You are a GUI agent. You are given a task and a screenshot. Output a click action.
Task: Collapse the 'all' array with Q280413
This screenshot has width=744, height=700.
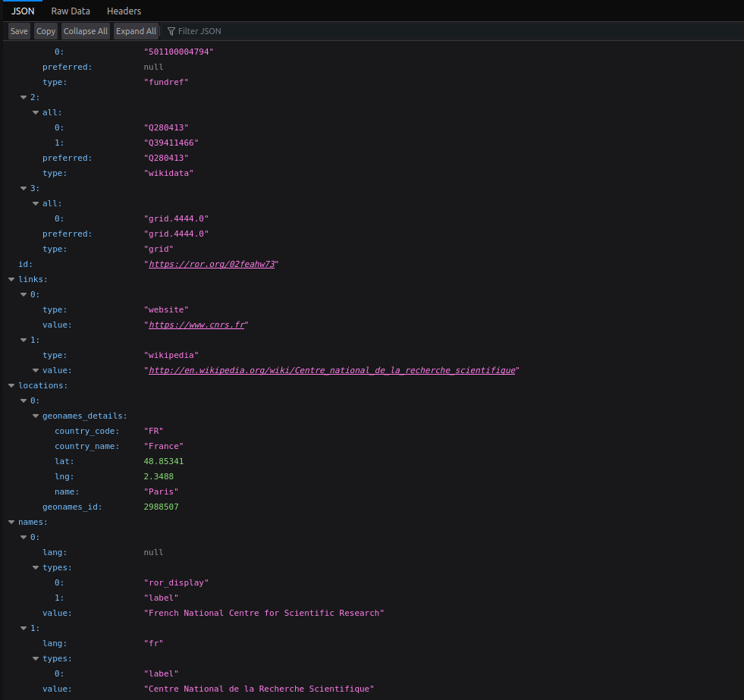[x=36, y=112]
